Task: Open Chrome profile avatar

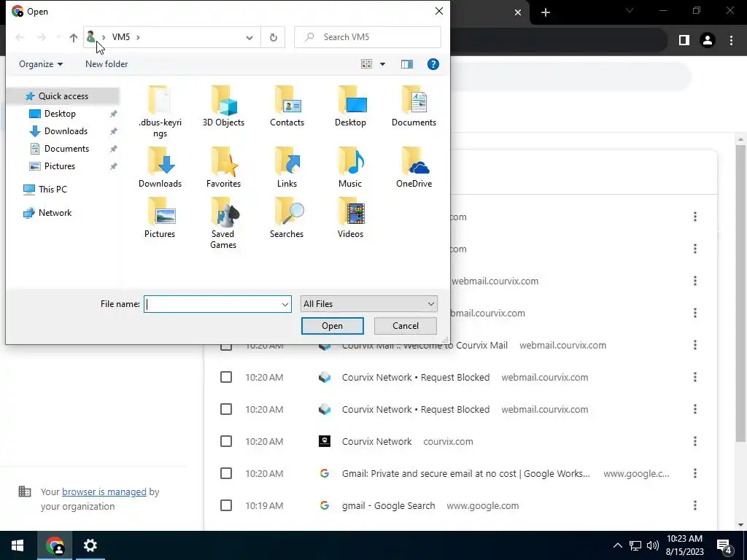Action: [x=708, y=41]
